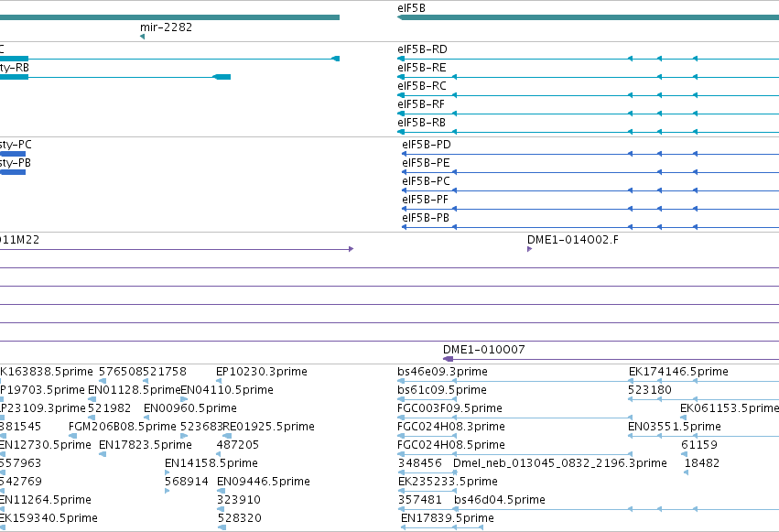Screen dimensions: 779x532
Task: Select transcript eIF5B-RB
Action: pyautogui.click(x=421, y=123)
